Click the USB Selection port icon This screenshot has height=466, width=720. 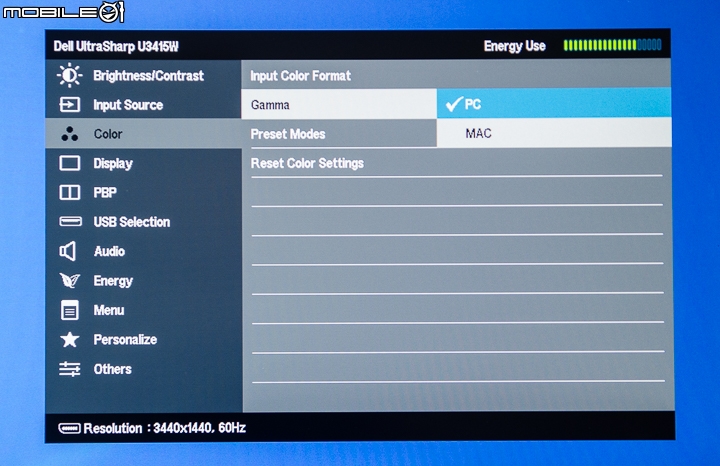70,222
